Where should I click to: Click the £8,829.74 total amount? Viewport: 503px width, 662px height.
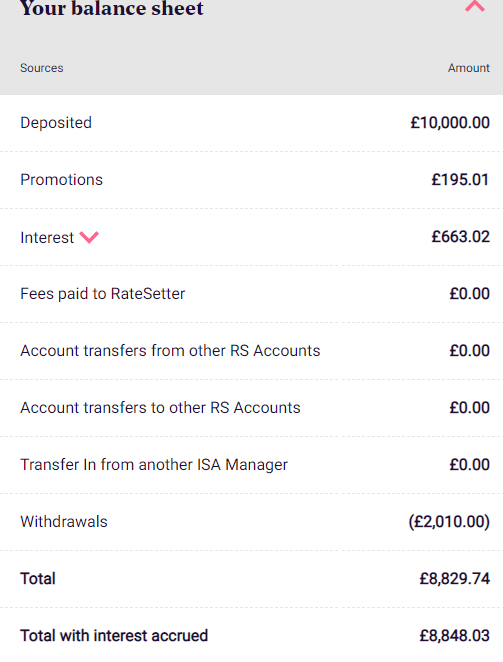pos(455,579)
